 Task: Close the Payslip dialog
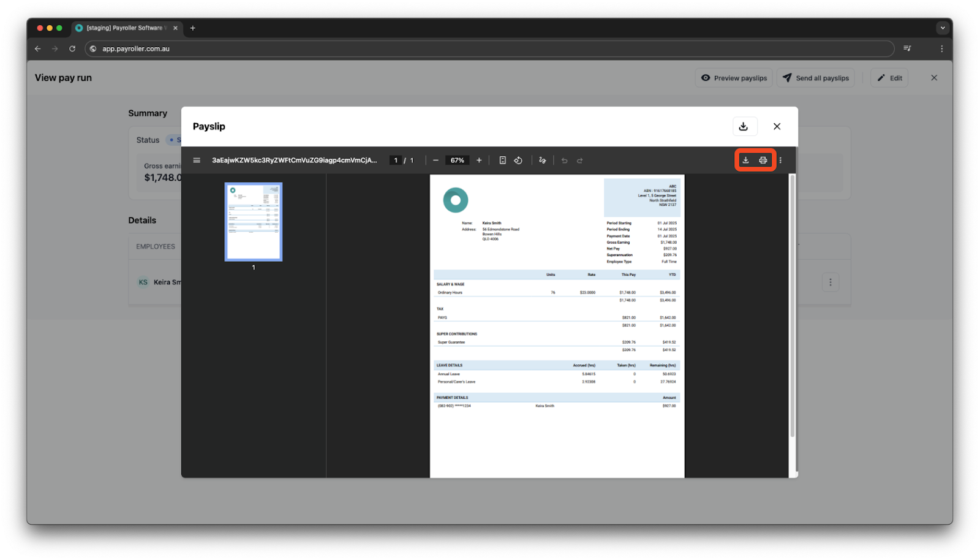coord(777,127)
